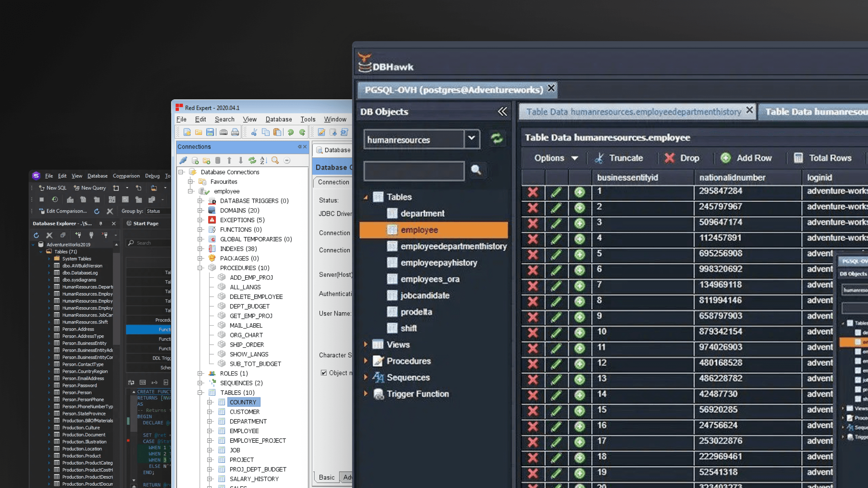This screenshot has height=488, width=868.
Task: Click the green plus icon on row 7
Action: 579,286
